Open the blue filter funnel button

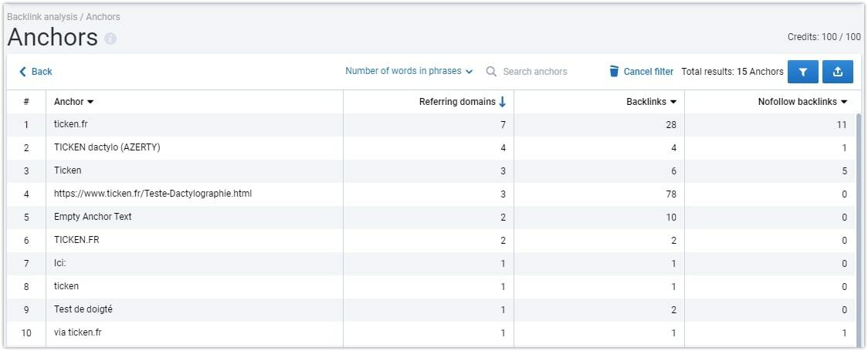click(802, 72)
